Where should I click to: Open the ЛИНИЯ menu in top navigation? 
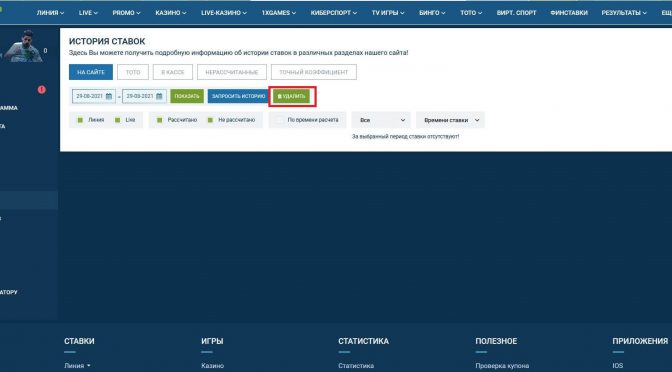(x=50, y=13)
